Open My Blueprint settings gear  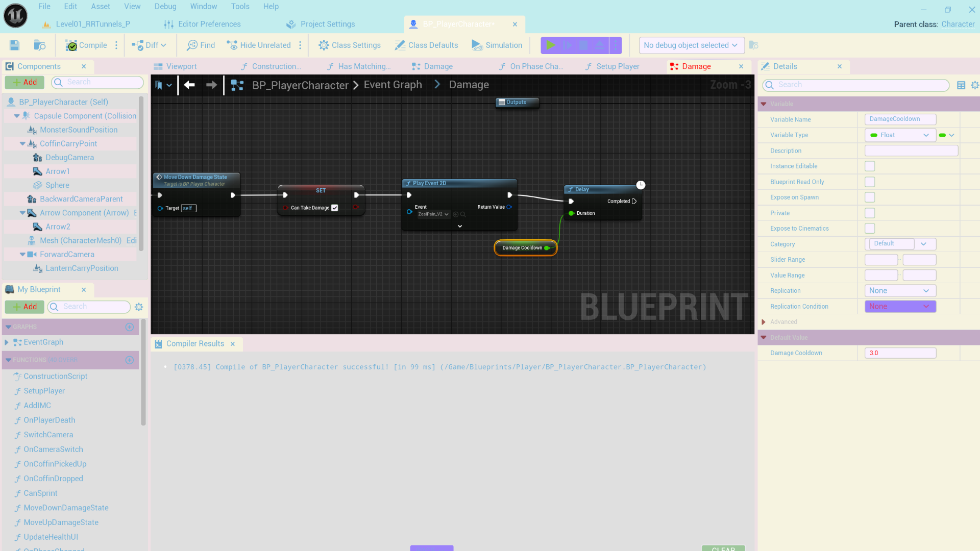(x=139, y=307)
